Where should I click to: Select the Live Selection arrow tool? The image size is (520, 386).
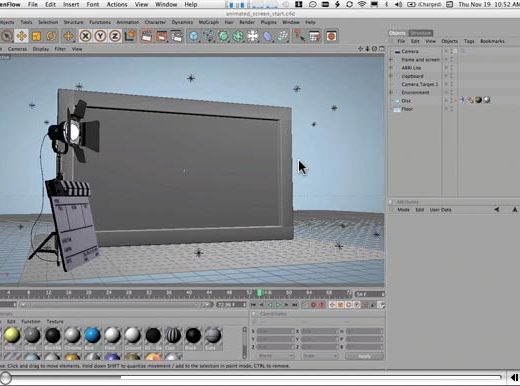(7, 36)
